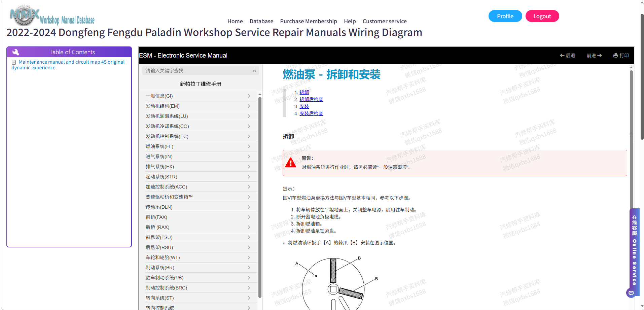Open Customer service page
This screenshot has width=644, height=310.
[x=385, y=21]
